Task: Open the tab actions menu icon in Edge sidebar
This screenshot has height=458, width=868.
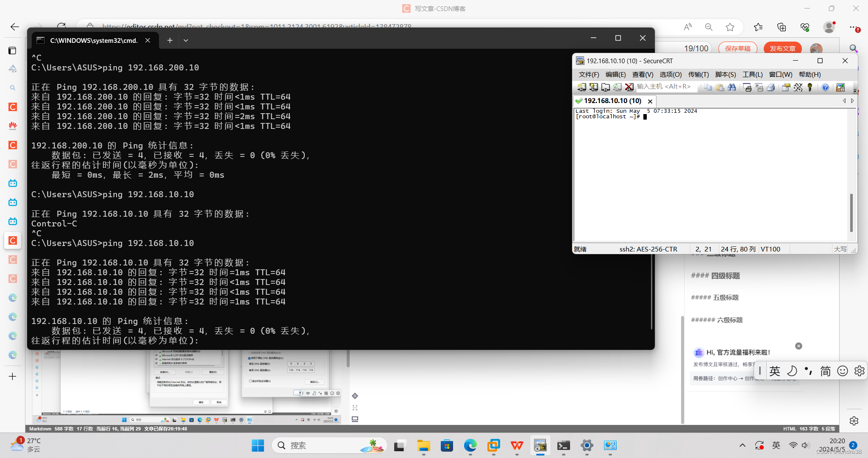Action: click(13, 50)
